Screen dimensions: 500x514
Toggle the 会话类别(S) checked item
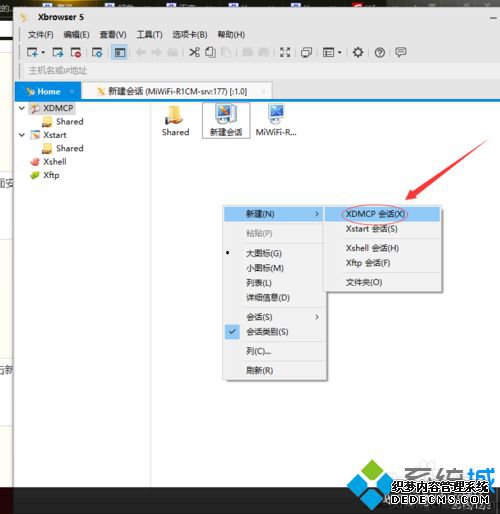pyautogui.click(x=273, y=332)
